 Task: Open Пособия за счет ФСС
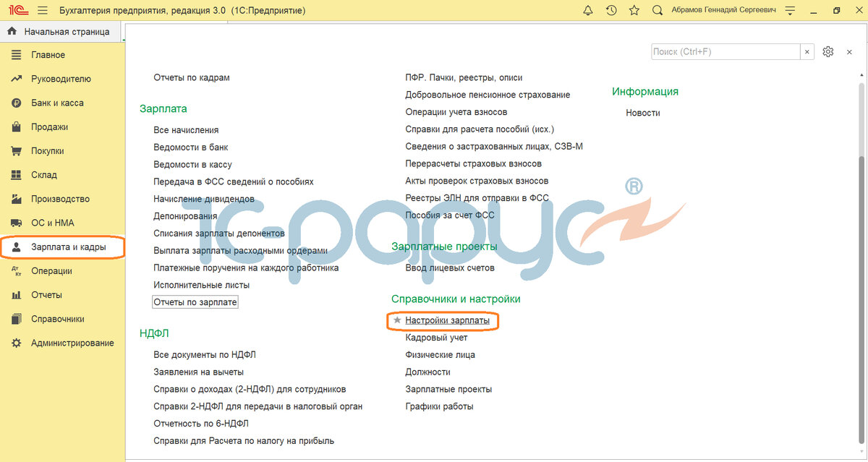(450, 215)
